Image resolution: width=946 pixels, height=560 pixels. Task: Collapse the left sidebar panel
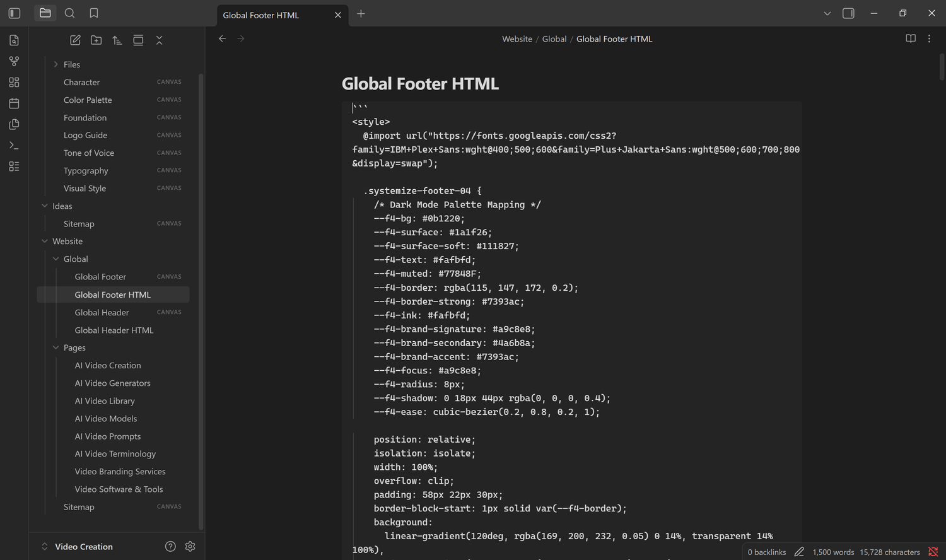pos(15,13)
